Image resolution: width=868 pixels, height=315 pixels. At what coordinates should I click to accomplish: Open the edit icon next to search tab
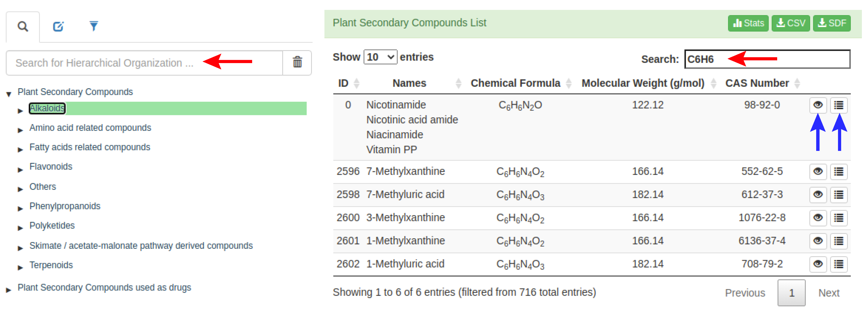coord(58,26)
